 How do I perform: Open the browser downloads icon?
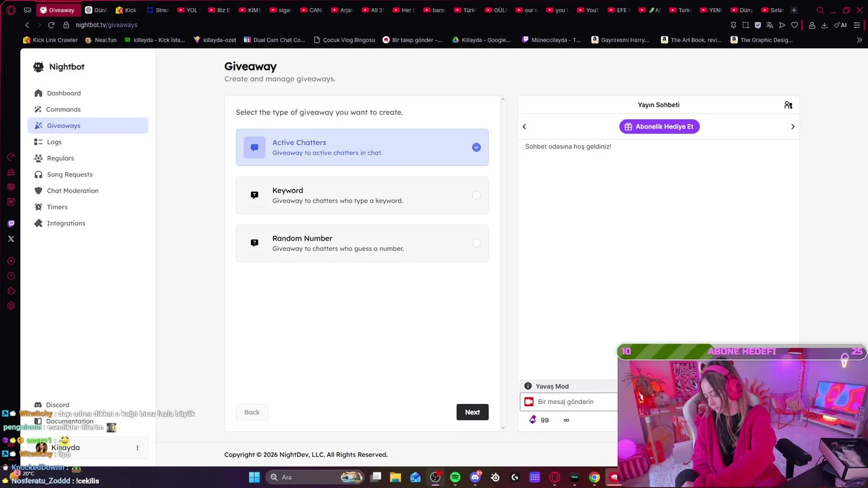coord(824,25)
